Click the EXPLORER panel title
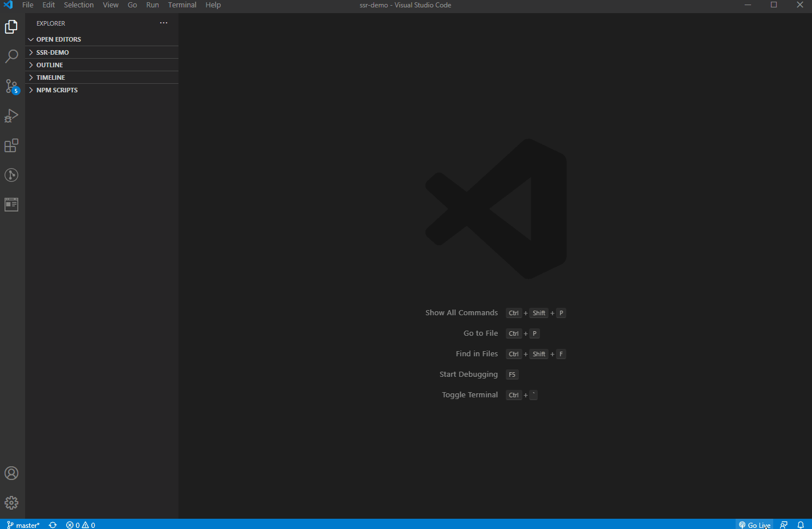The height and width of the screenshot is (529, 812). tap(51, 23)
